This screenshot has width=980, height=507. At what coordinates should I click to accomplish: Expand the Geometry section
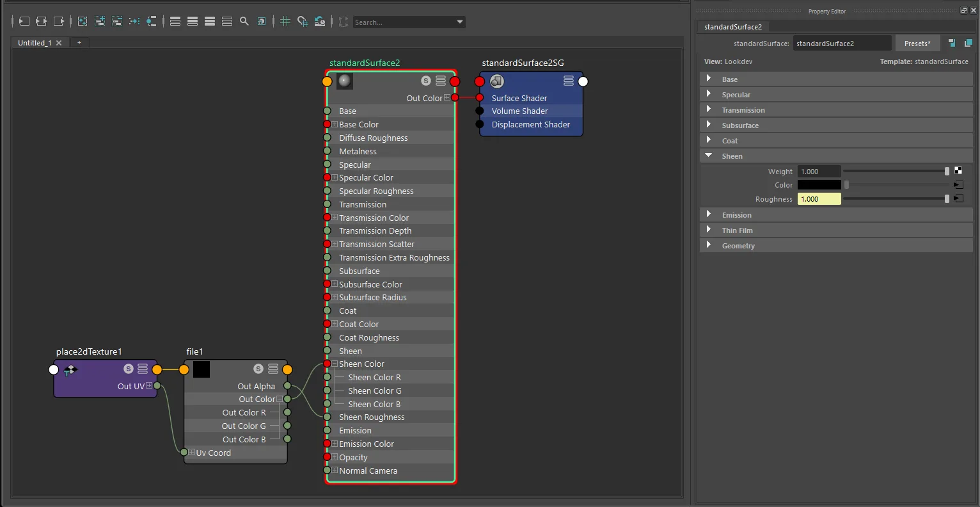(708, 245)
